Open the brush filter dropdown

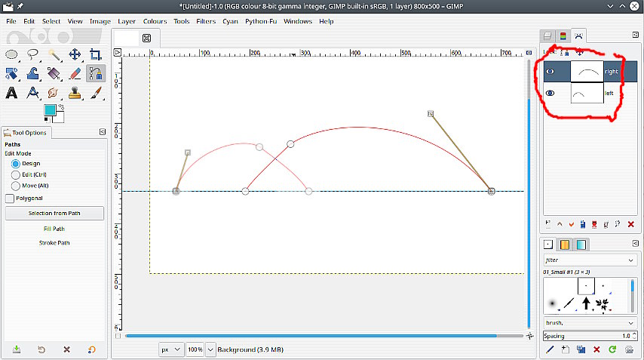coord(630,260)
